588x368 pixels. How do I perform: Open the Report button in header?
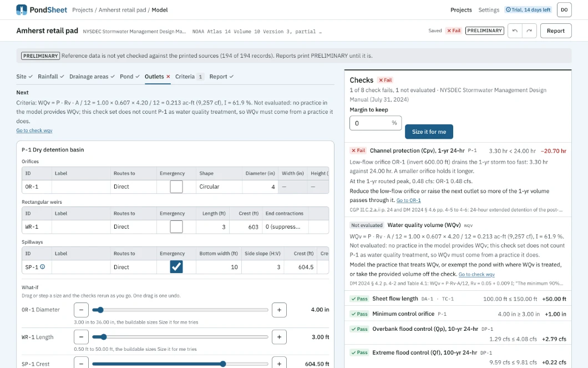coord(556,31)
